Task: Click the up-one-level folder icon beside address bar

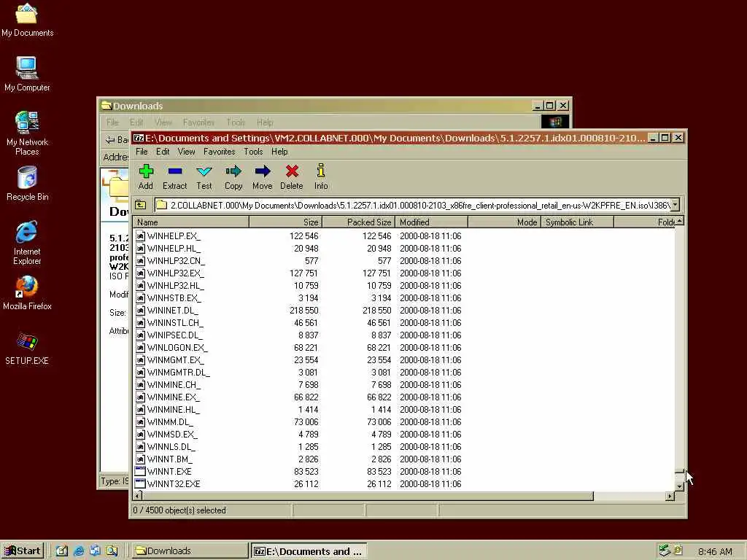Action: point(141,205)
